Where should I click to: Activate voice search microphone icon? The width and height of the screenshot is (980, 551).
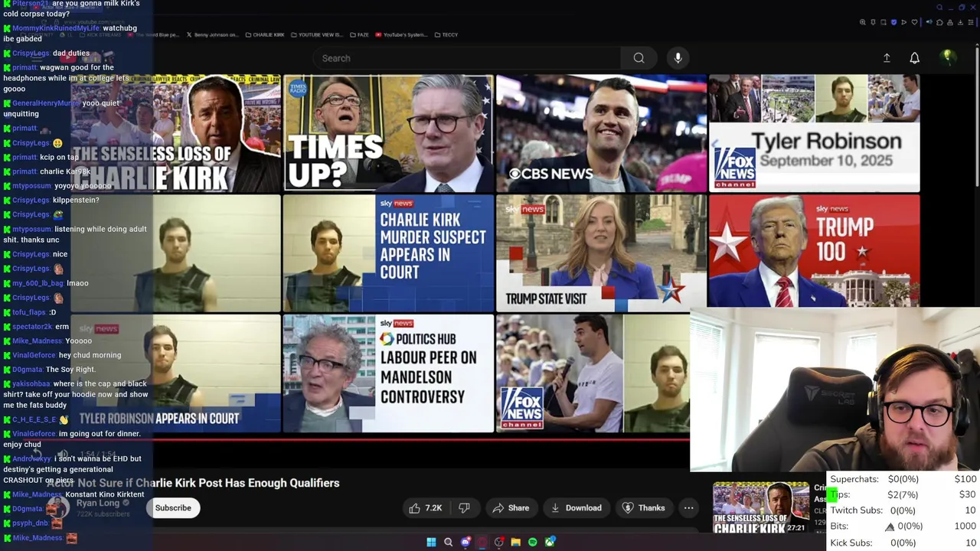pyautogui.click(x=678, y=58)
